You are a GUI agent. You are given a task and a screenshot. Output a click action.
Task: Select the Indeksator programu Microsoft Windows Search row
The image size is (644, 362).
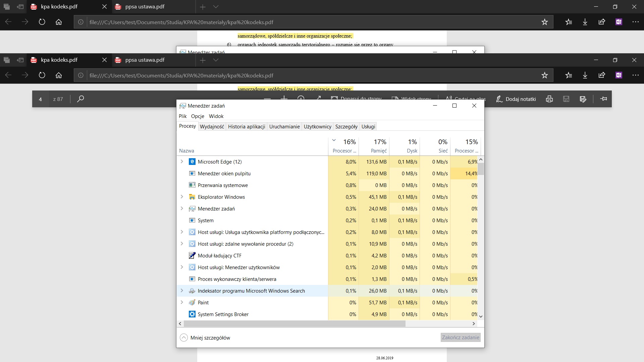click(251, 291)
